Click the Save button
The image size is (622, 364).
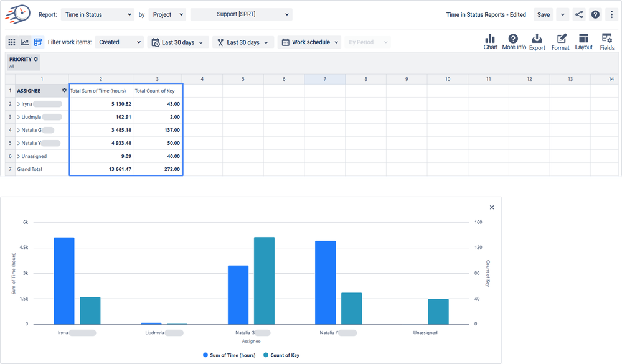coord(543,14)
